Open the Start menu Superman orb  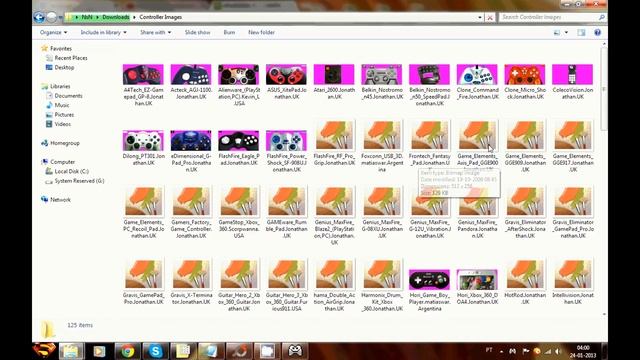[x=44, y=351]
